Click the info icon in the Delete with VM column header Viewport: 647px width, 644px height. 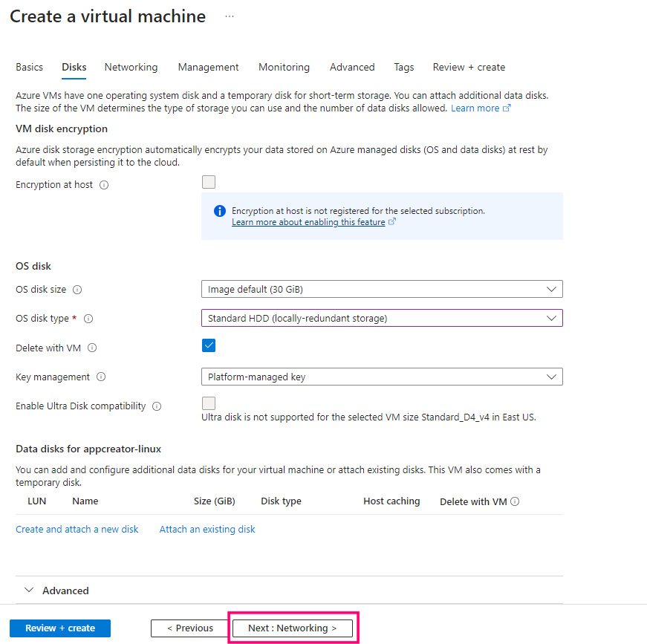515,501
